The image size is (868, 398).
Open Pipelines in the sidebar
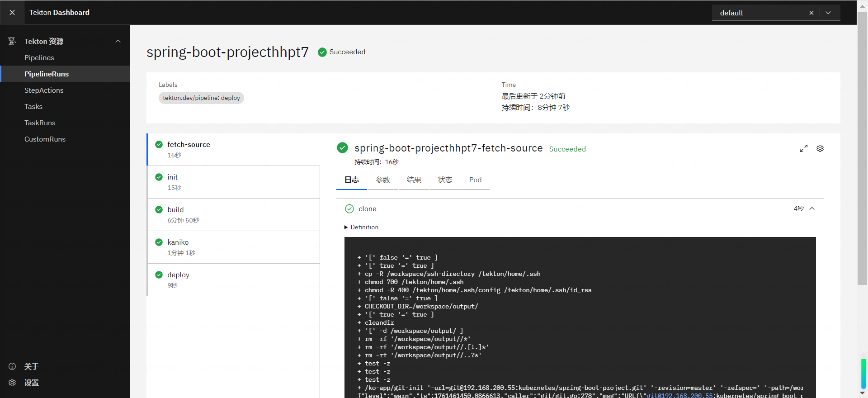39,58
